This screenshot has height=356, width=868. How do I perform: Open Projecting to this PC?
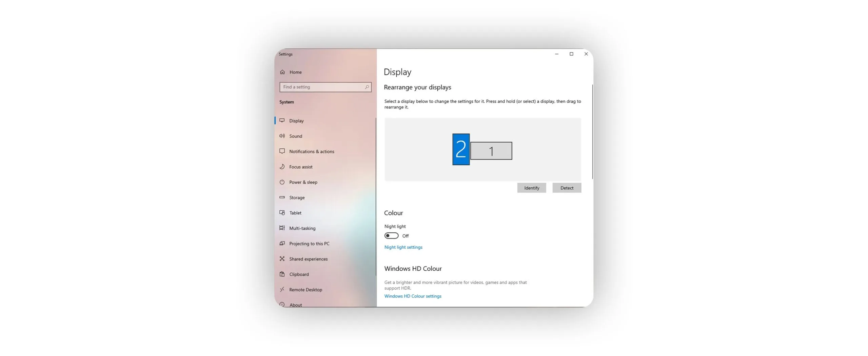(309, 244)
